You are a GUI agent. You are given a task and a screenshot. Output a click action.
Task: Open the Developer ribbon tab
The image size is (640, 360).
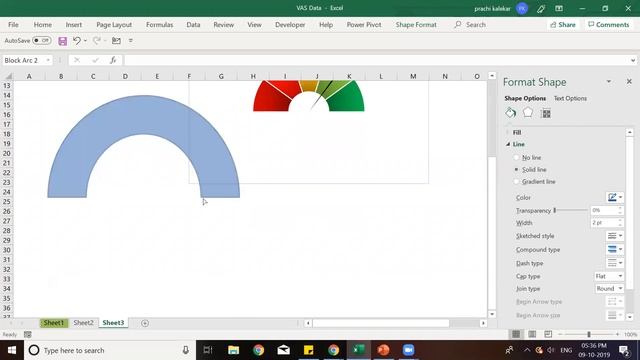[290, 24]
